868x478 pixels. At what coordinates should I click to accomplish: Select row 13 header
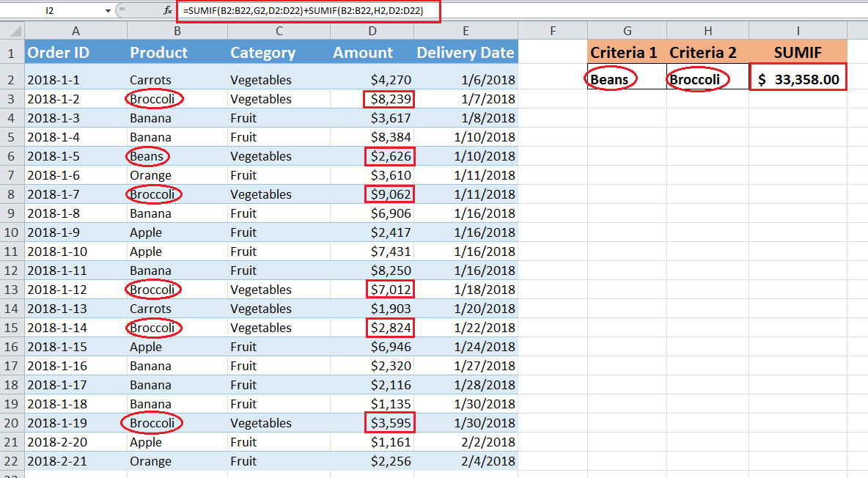12,289
